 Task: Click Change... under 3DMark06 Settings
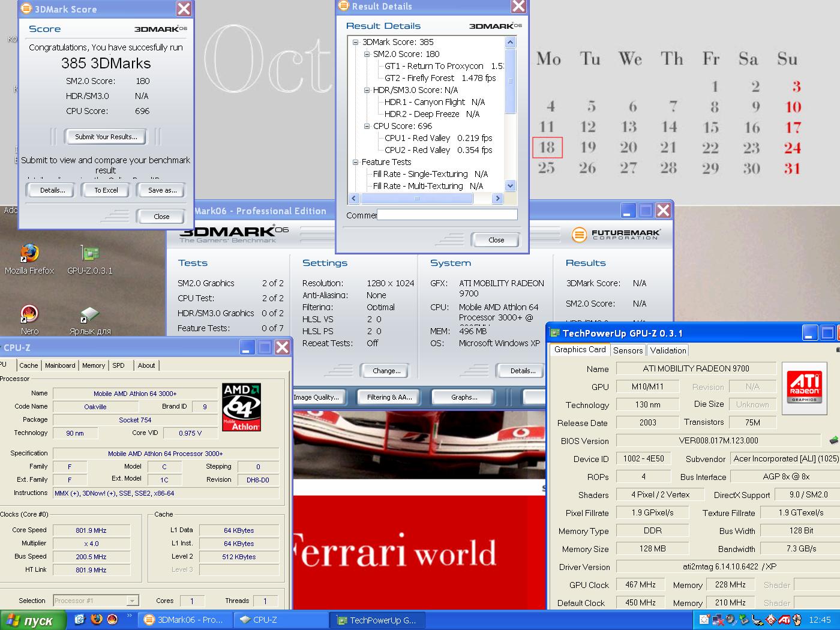tap(386, 371)
